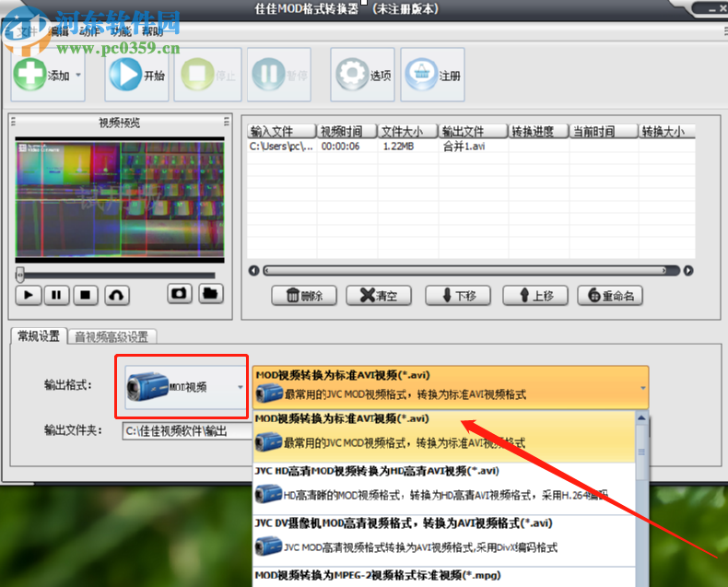Select JVC DV摄像机MOD to AVI option

(444, 541)
